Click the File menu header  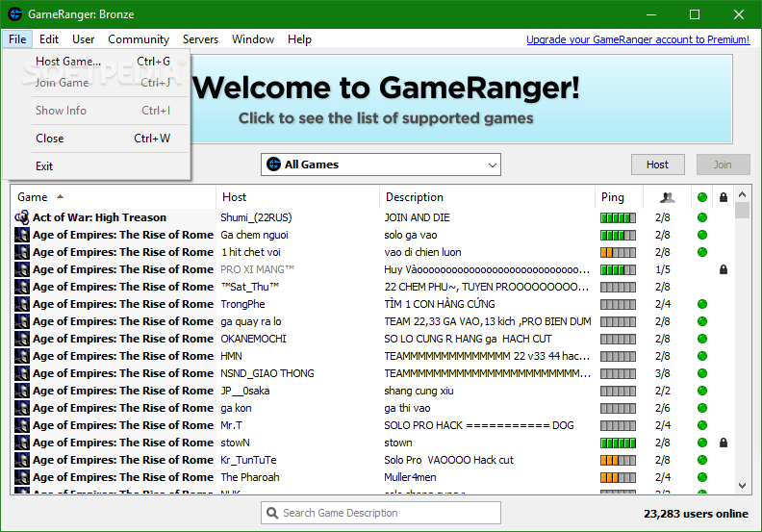pyautogui.click(x=17, y=39)
